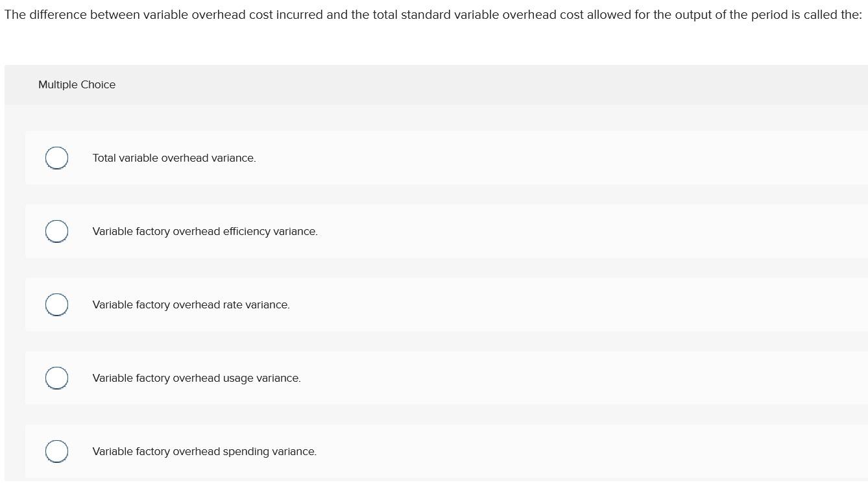Click the text Total variable overhead variance
This screenshot has width=868, height=483.
coord(174,158)
